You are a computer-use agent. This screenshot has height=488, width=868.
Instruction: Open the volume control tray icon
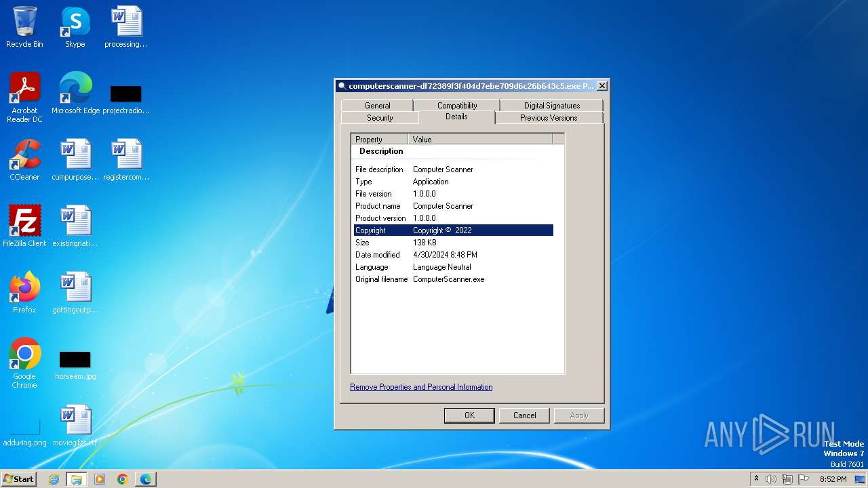pos(771,479)
